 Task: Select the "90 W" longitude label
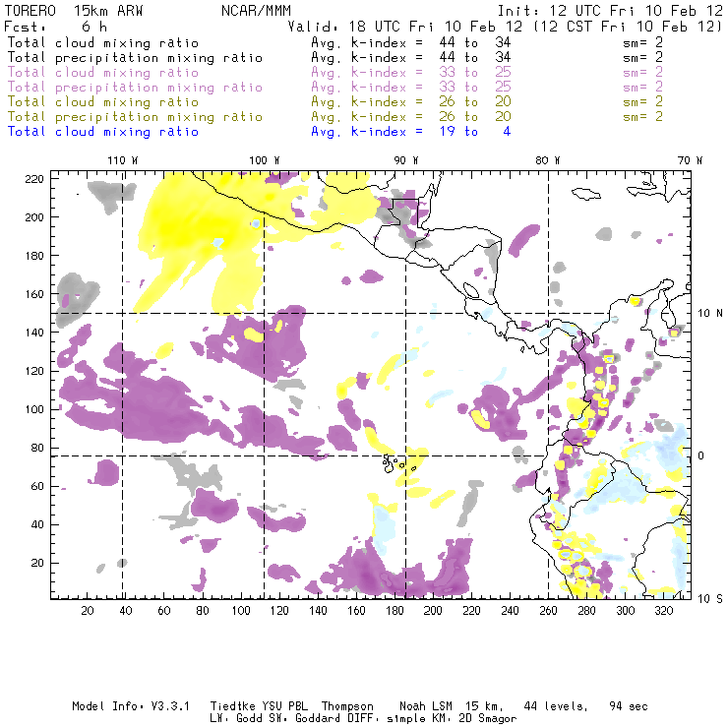click(x=405, y=160)
